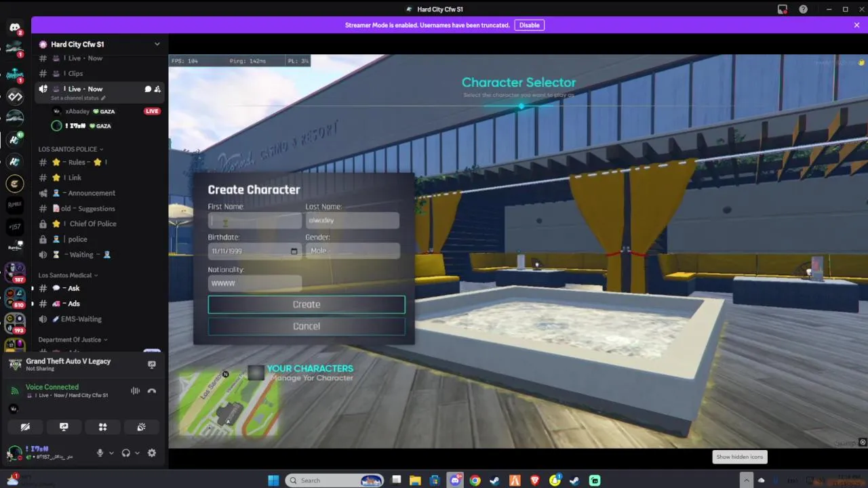
Task: Open Discord inbox icon in title bar
Action: [x=783, y=9]
